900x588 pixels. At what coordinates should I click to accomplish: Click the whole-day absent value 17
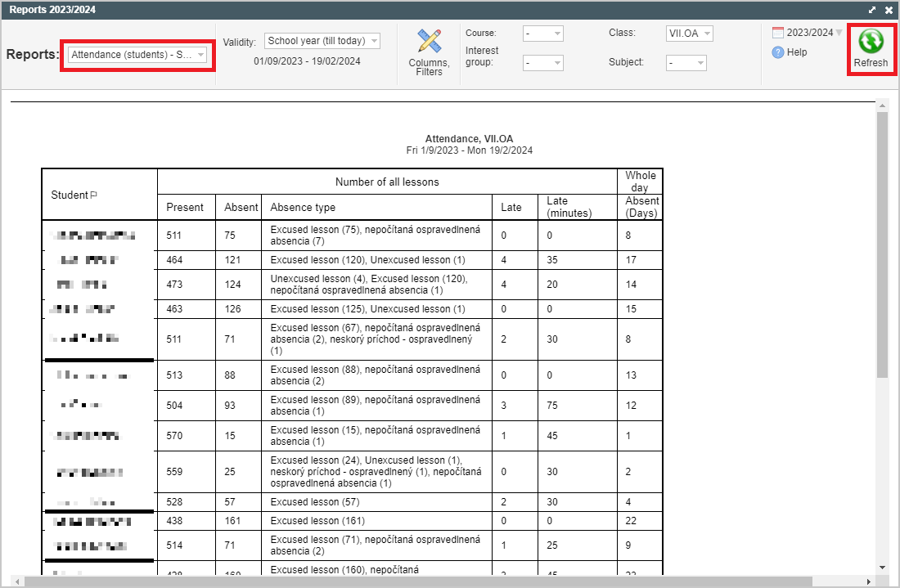[x=631, y=260]
